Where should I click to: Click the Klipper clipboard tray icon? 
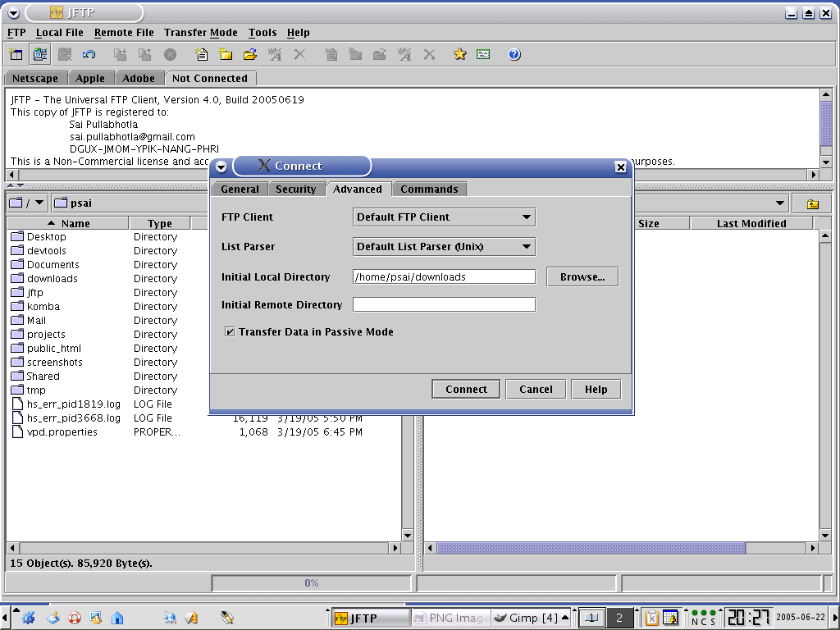652,618
